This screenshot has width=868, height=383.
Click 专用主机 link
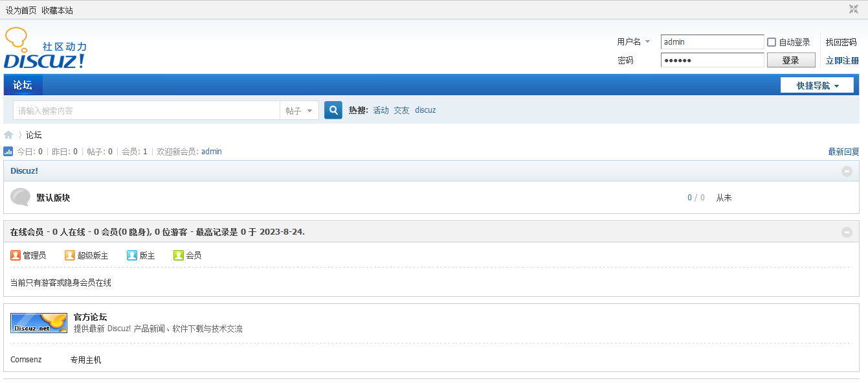tap(85, 360)
